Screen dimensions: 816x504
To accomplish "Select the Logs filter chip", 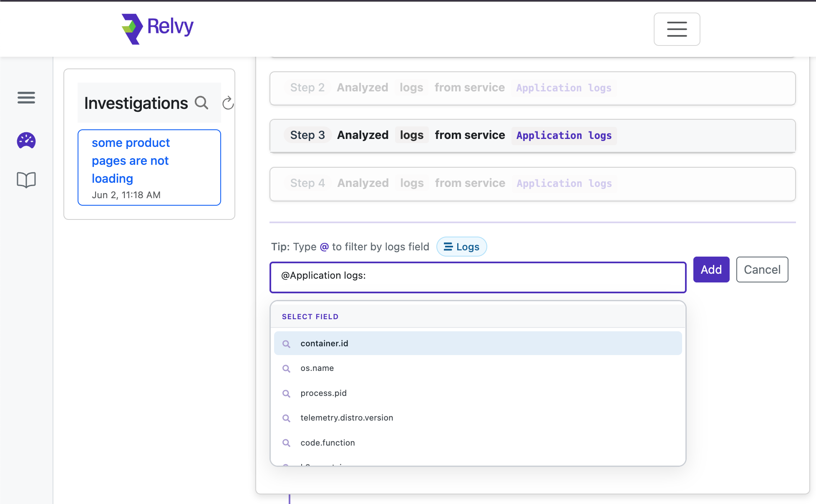I will [x=461, y=247].
